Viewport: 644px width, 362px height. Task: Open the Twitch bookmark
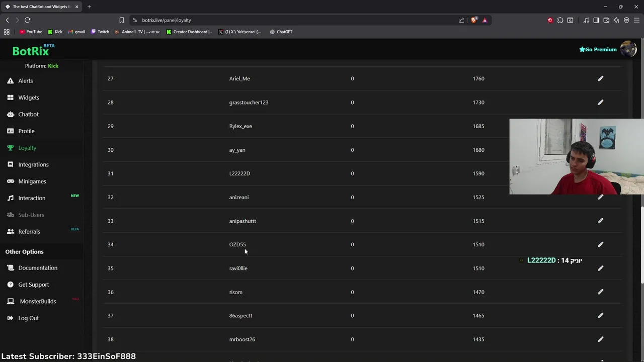pos(100,32)
